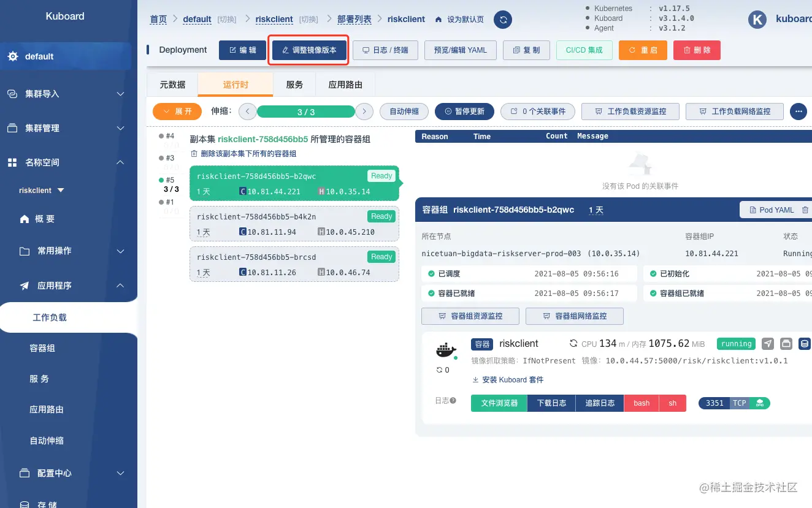This screenshot has height=508, width=812.
Task: Select pod riskclient-758d456bb5-brcsd
Action: (x=294, y=264)
